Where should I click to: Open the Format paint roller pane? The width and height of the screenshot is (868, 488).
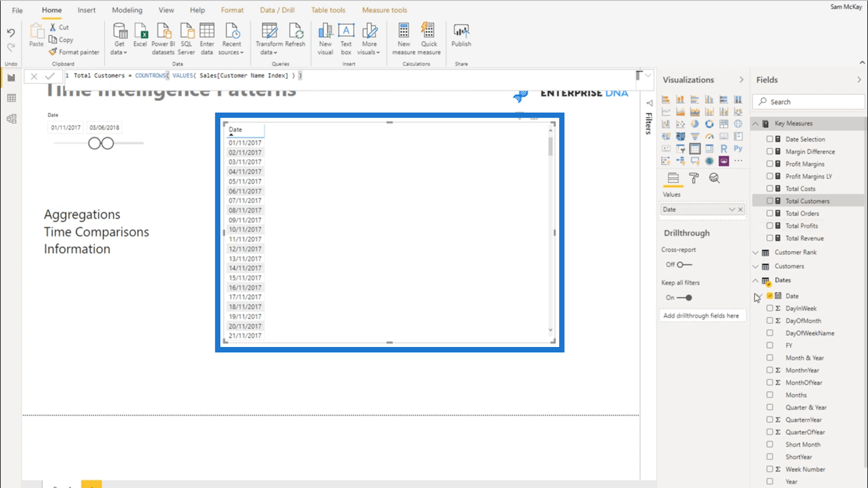pyautogui.click(x=694, y=178)
